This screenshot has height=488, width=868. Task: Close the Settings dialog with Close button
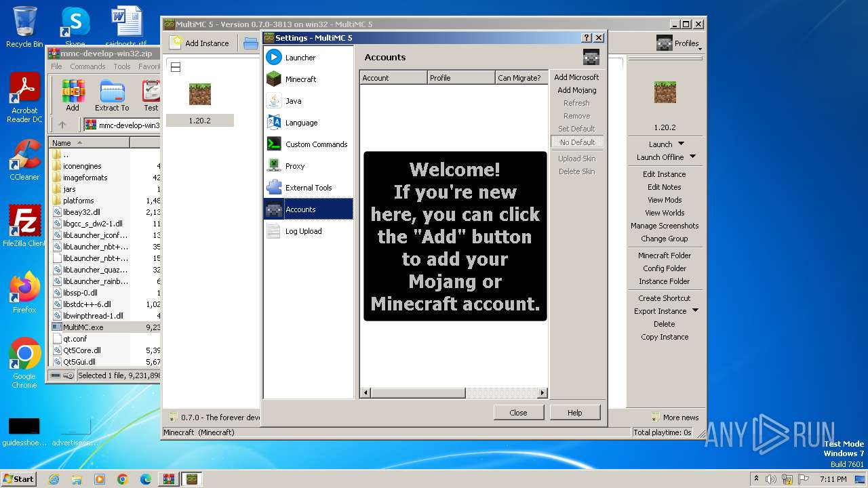[x=518, y=412]
